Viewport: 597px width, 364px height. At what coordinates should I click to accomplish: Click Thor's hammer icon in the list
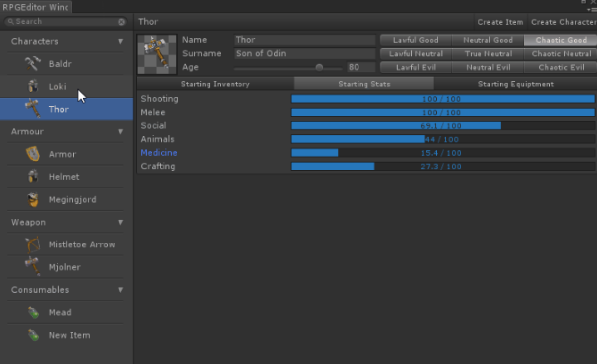[33, 109]
